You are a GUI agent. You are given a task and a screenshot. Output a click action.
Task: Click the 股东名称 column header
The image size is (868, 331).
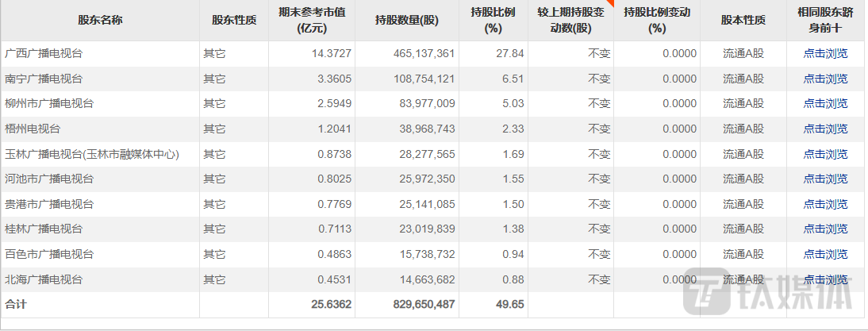[100, 21]
